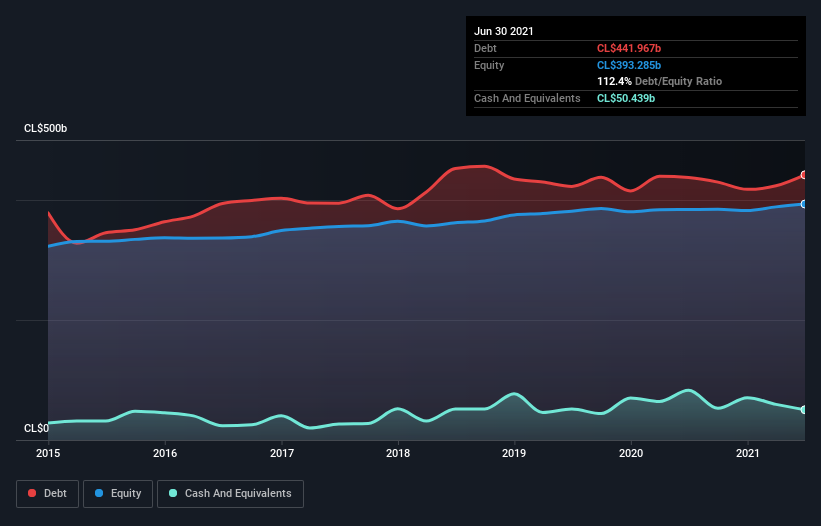Viewport: 821px width, 526px height.
Task: Click the 112.4% Debt/Equity Ratio text
Action: [x=659, y=82]
